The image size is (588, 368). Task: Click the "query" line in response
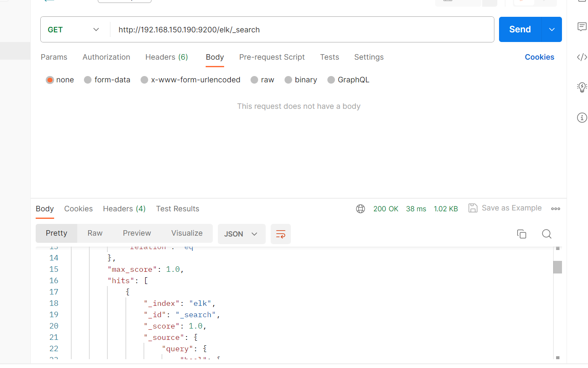[x=184, y=349]
